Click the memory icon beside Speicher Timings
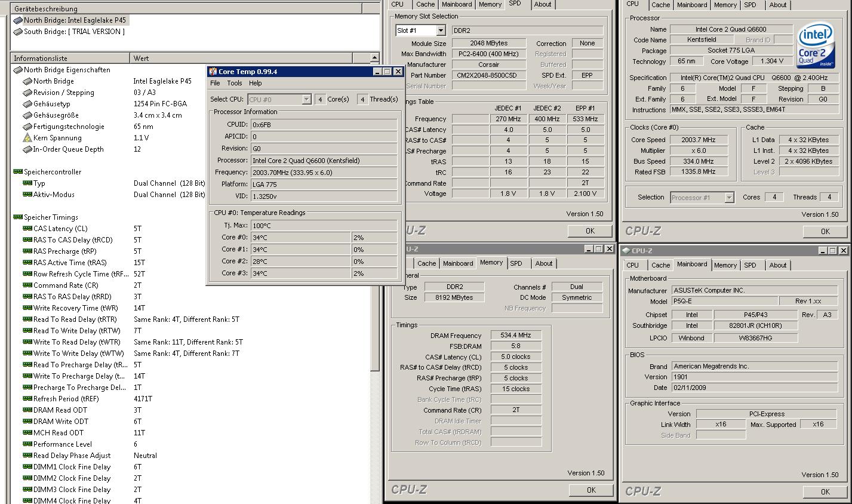Screen dimensions: 852x504 [x=18, y=217]
